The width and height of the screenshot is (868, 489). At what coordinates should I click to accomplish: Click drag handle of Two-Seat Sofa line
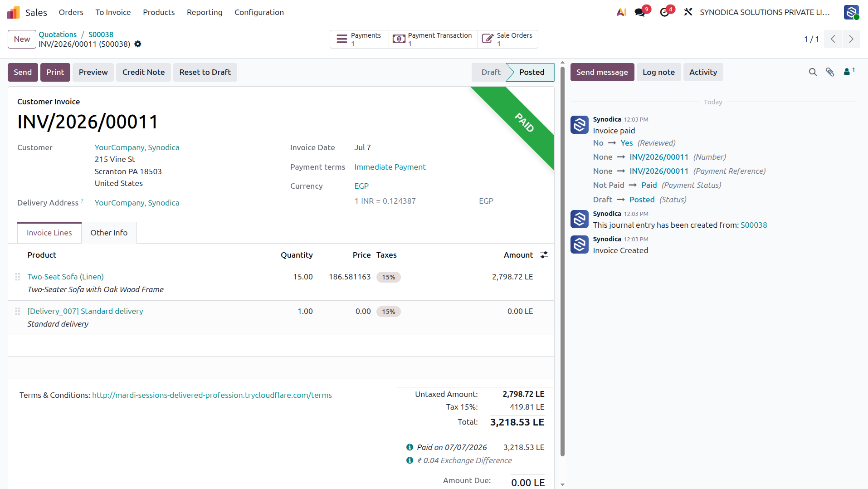[x=18, y=277]
